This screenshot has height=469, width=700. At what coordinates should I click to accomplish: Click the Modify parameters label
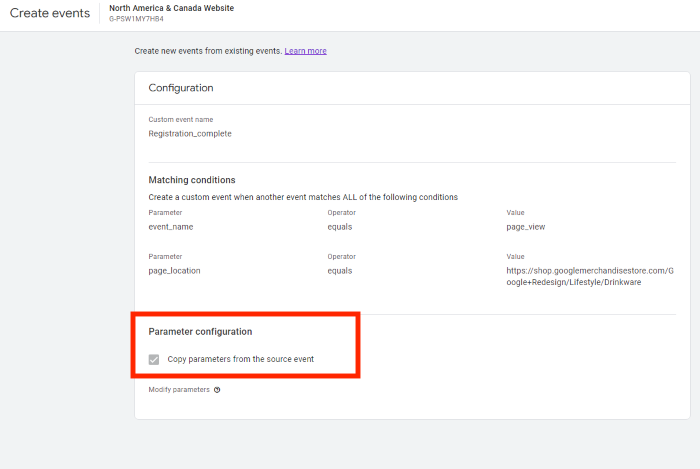tap(179, 390)
